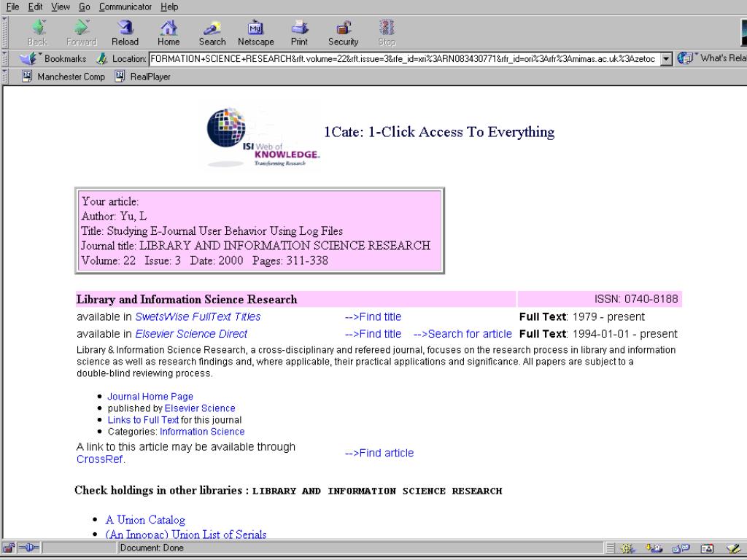747x560 pixels.
Task: Click Find title for Elsevier Science Direct row
Action: (373, 334)
